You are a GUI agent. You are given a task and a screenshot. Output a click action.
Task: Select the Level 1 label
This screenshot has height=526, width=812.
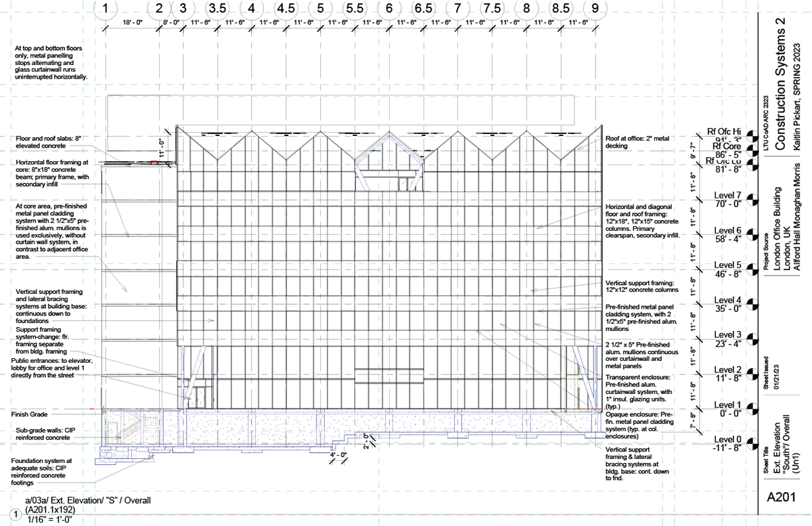click(728, 404)
